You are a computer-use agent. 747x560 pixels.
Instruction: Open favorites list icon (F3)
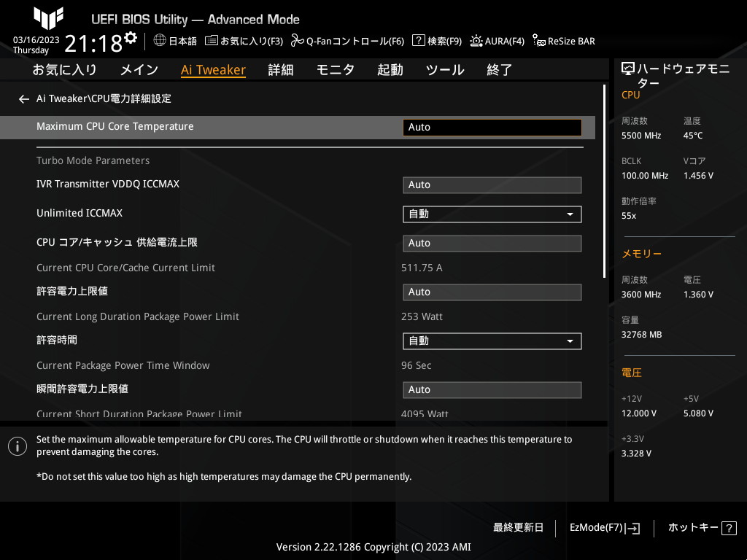point(211,41)
